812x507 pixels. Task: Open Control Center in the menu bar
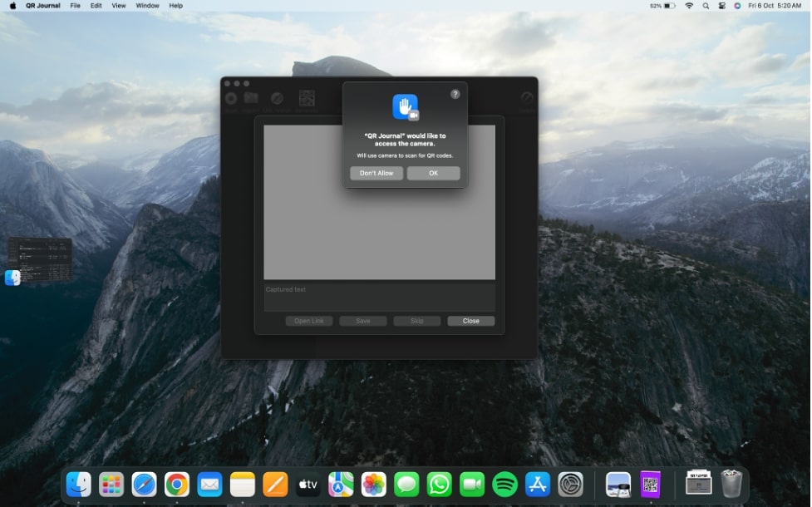coord(721,6)
